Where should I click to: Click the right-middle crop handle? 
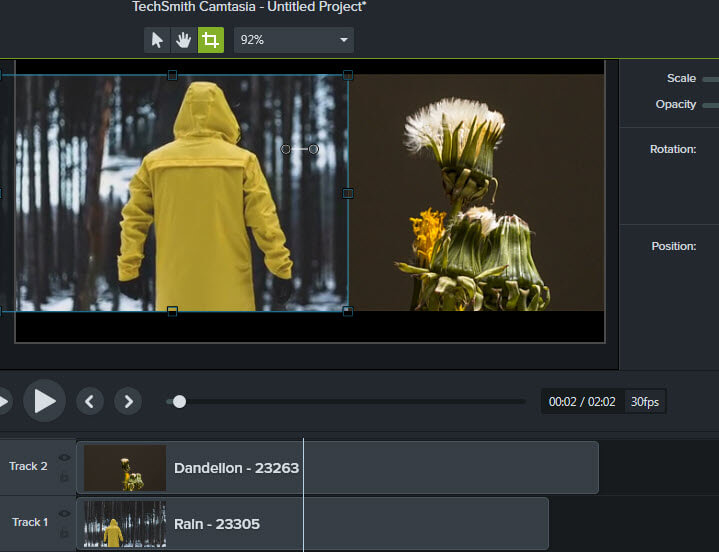coord(348,193)
